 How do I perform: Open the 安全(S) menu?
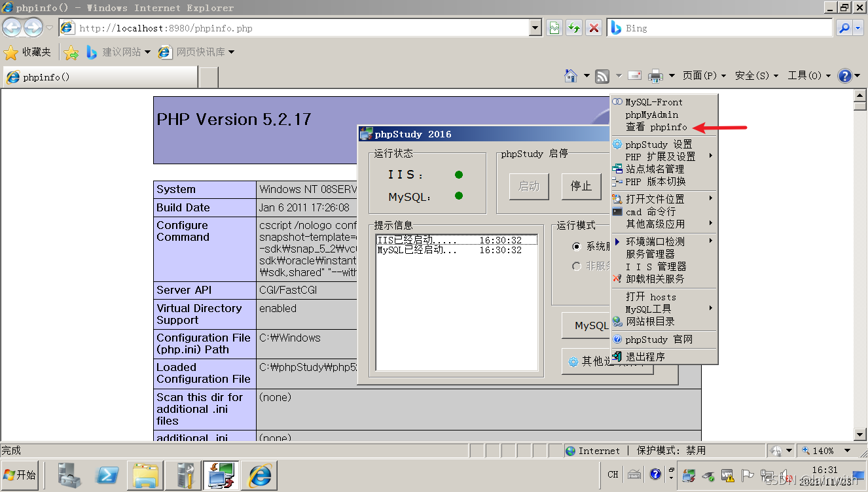click(757, 76)
